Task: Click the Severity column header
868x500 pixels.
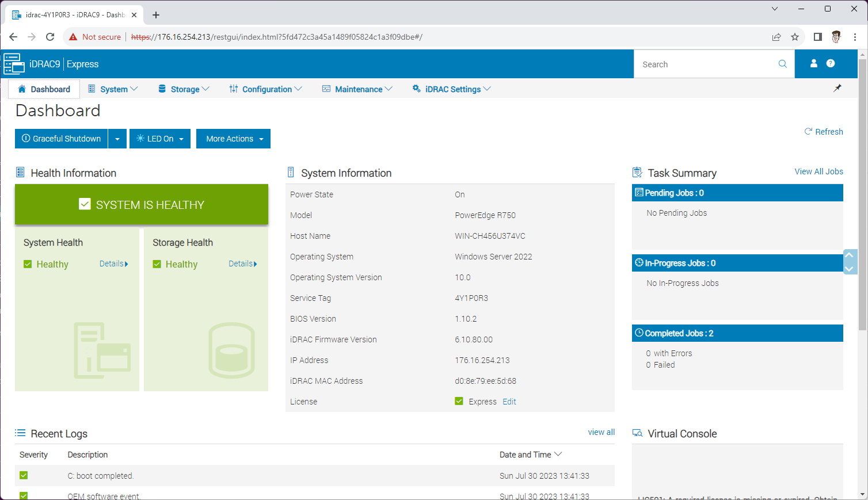Action: click(x=33, y=455)
